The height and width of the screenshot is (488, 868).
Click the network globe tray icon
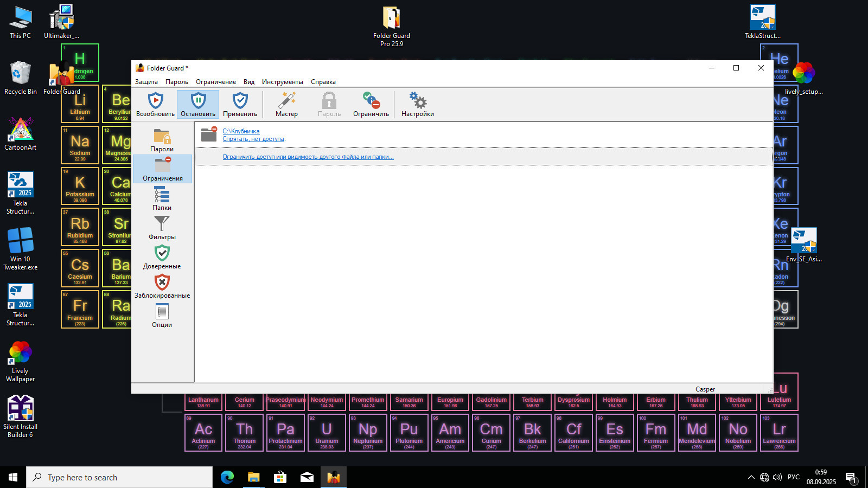(x=764, y=477)
